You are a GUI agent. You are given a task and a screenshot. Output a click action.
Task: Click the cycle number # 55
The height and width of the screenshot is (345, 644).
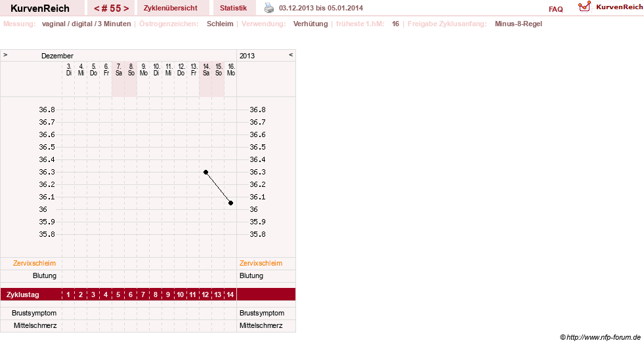pos(112,9)
